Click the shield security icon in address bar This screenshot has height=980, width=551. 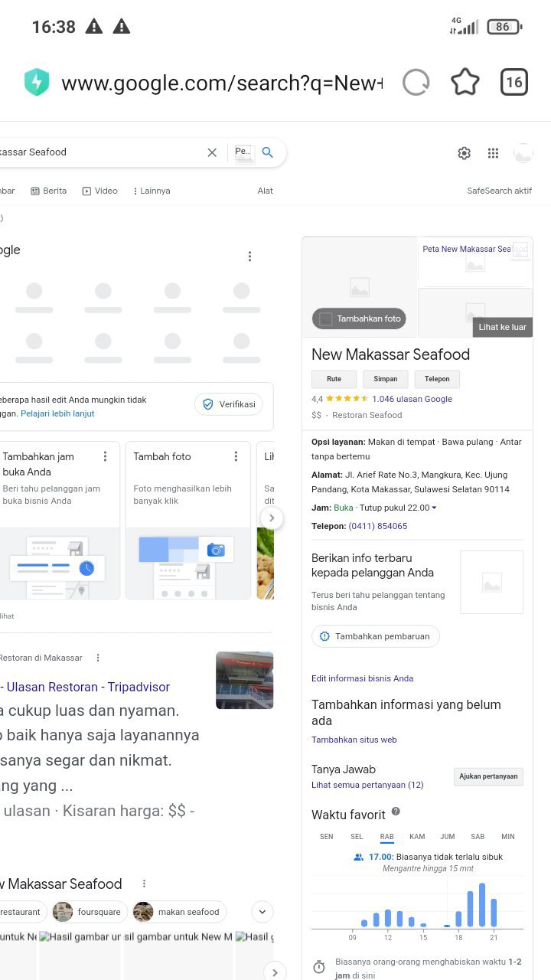click(x=36, y=83)
